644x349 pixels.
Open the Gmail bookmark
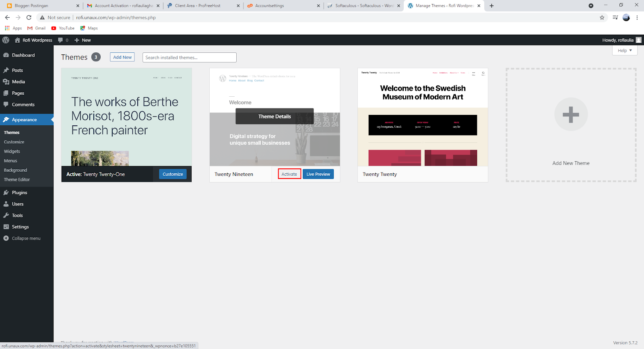[36, 28]
